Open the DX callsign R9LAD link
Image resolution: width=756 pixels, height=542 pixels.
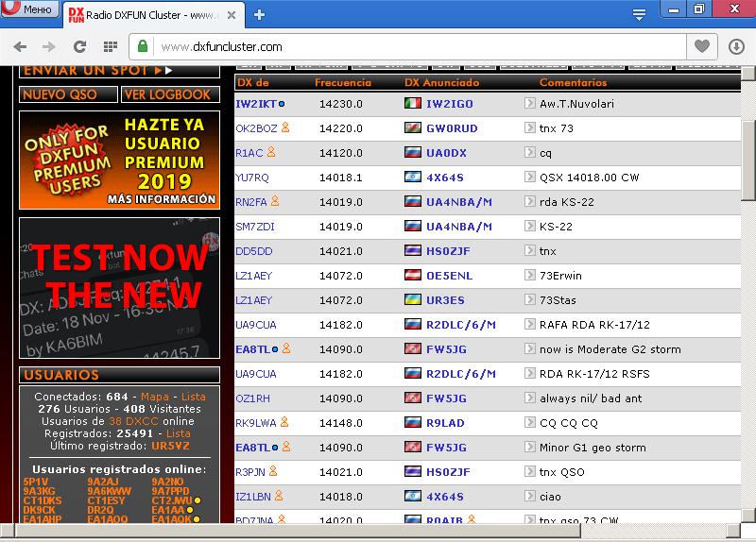445,423
